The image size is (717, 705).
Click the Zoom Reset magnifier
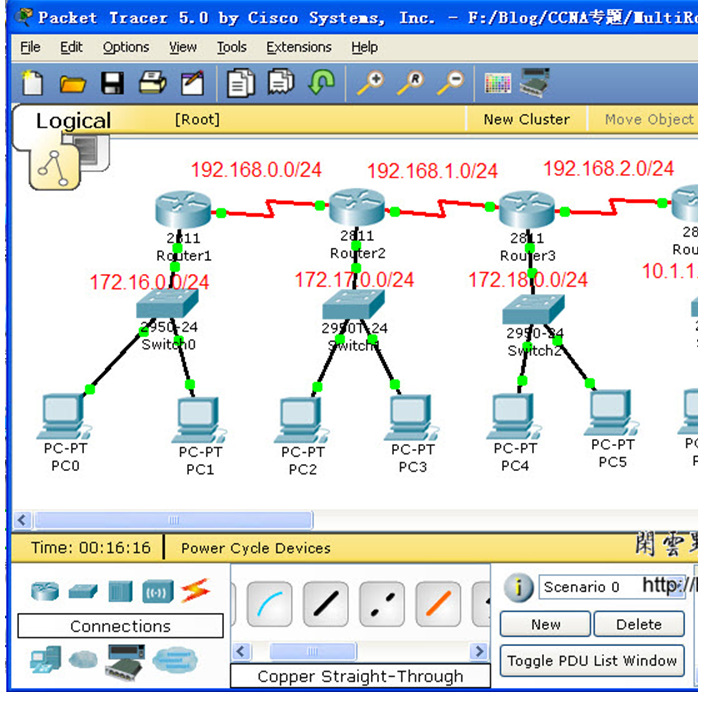[x=411, y=83]
